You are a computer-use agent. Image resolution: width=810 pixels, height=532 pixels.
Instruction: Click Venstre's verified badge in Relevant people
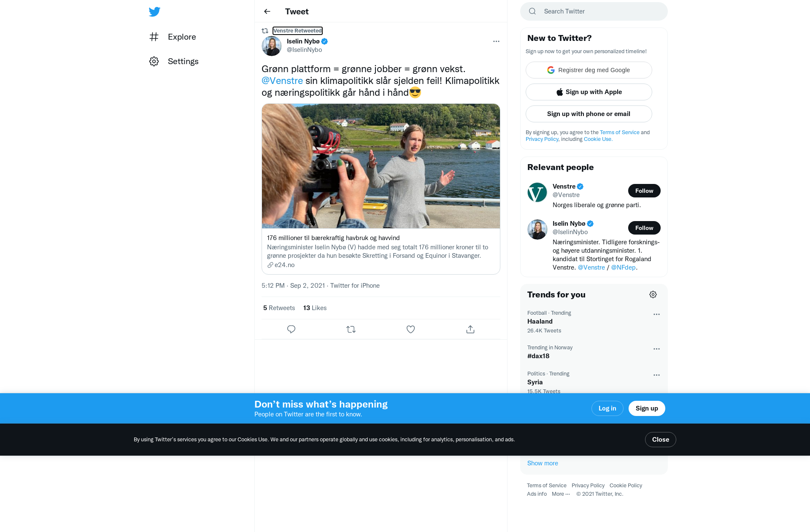[x=580, y=186]
